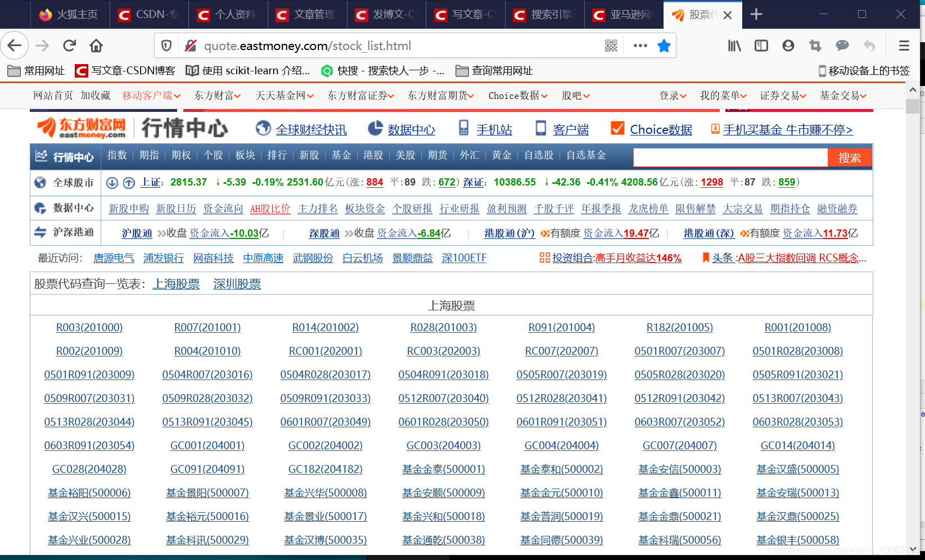Open the 基金金泰(500001) link

pyautogui.click(x=444, y=469)
